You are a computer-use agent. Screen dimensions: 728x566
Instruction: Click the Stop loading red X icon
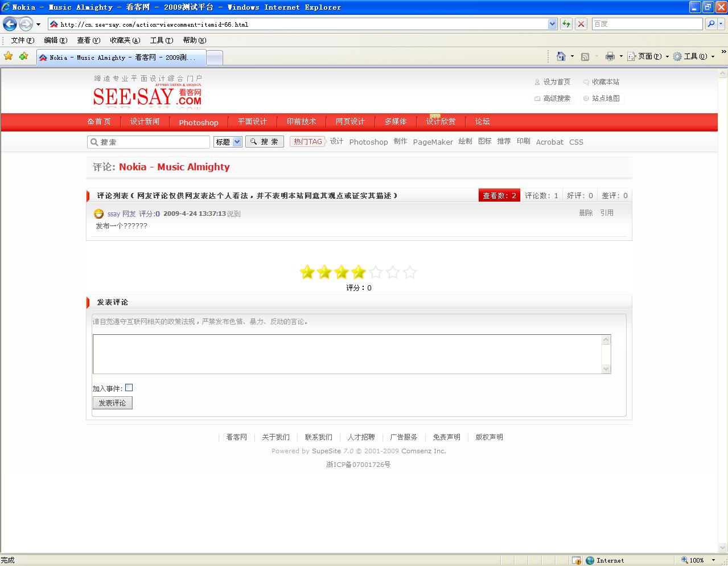[x=581, y=24]
